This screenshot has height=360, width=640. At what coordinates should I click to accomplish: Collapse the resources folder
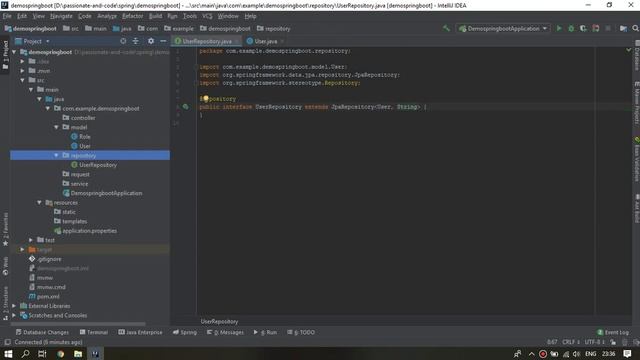coord(40,202)
